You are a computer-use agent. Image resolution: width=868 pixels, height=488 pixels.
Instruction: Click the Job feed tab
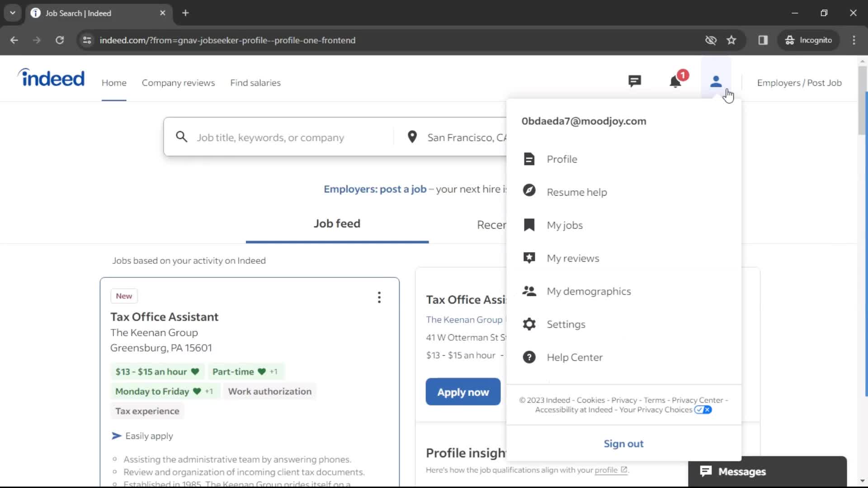[336, 223]
